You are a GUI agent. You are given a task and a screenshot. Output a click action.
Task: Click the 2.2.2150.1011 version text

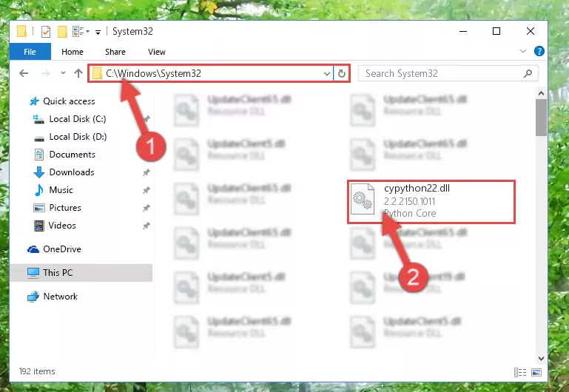[x=409, y=201]
